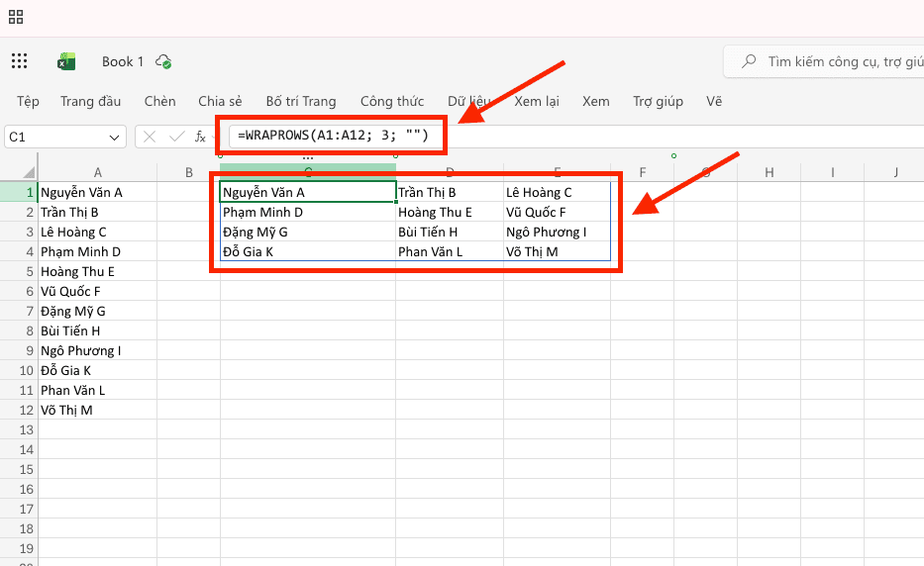
Task: Open the Xem lại tab
Action: 536,101
